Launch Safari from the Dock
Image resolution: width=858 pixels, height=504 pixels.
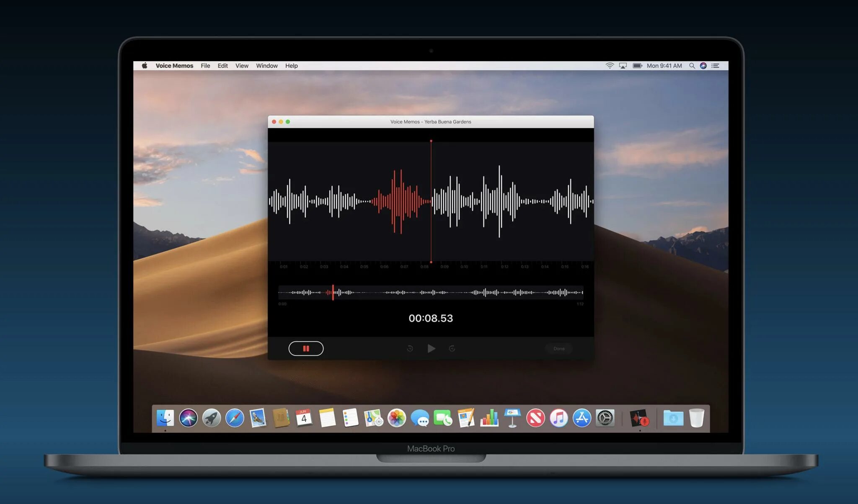[235, 418]
